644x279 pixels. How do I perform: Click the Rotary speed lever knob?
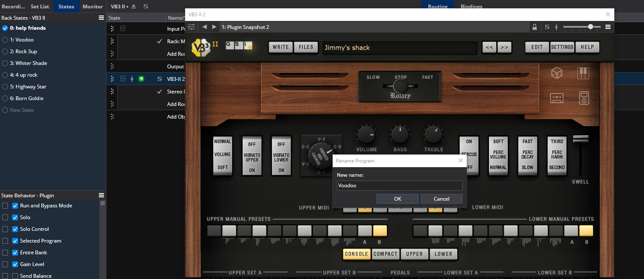pos(400,86)
